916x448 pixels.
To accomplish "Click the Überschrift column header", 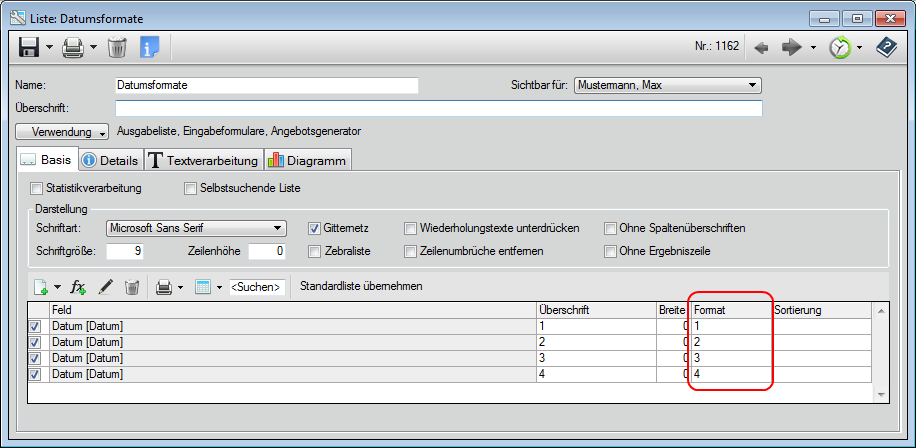I will pyautogui.click(x=596, y=310).
